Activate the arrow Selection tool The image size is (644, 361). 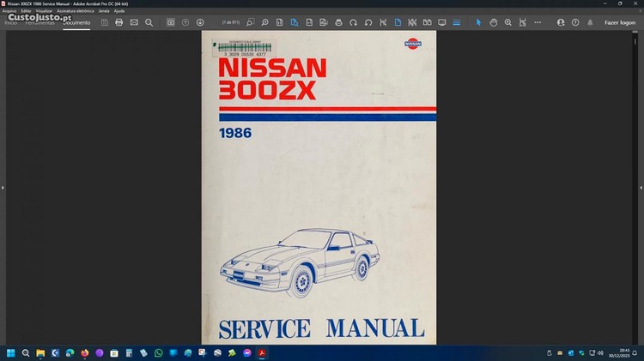(479, 22)
